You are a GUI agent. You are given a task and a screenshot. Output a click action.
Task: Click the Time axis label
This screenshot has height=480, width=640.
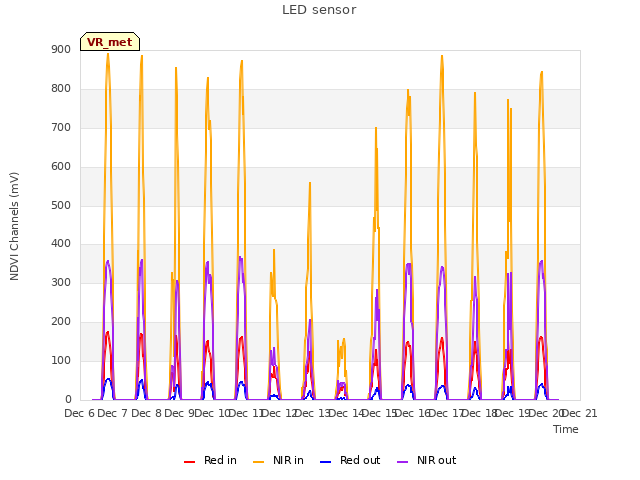(x=566, y=429)
